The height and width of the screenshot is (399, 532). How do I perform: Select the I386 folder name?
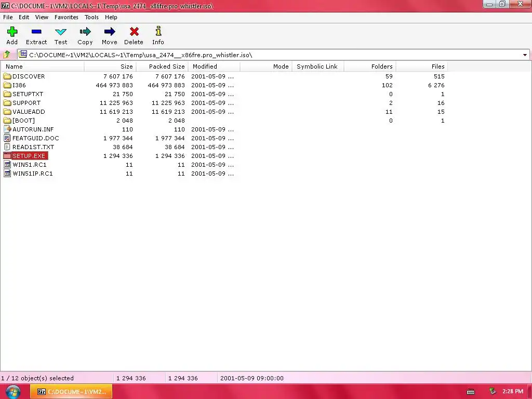tap(19, 85)
